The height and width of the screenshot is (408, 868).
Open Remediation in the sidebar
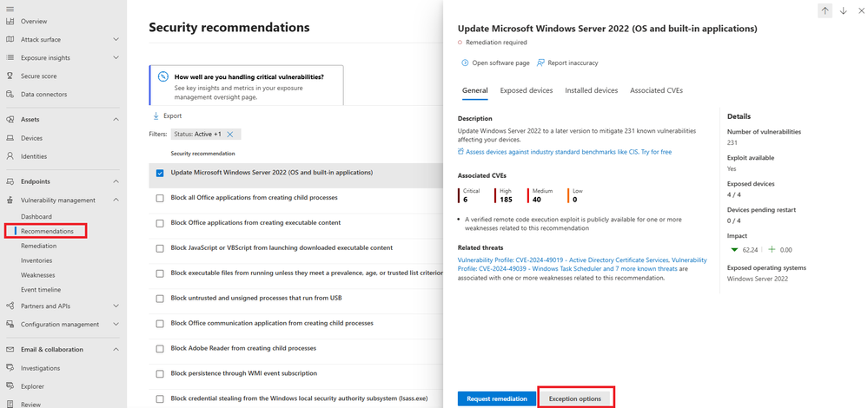coord(39,246)
